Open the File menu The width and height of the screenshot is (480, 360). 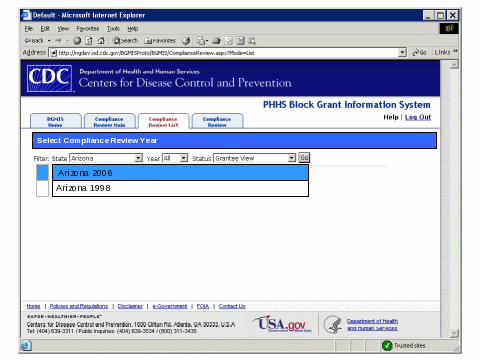[x=29, y=29]
